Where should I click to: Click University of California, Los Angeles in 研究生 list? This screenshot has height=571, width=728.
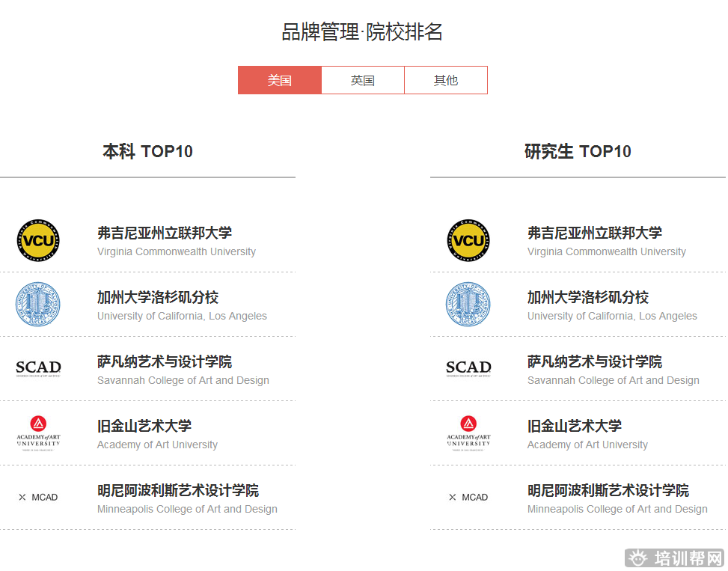pyautogui.click(x=612, y=316)
